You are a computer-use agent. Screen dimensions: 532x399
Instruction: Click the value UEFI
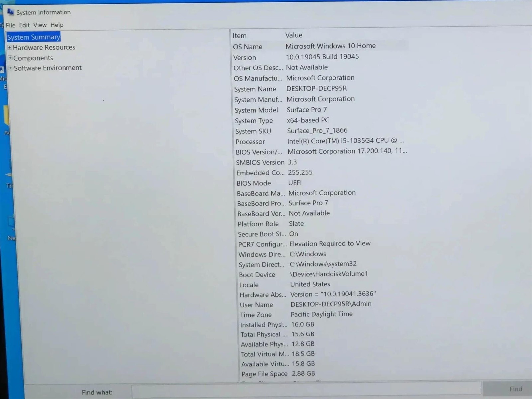coord(295,183)
